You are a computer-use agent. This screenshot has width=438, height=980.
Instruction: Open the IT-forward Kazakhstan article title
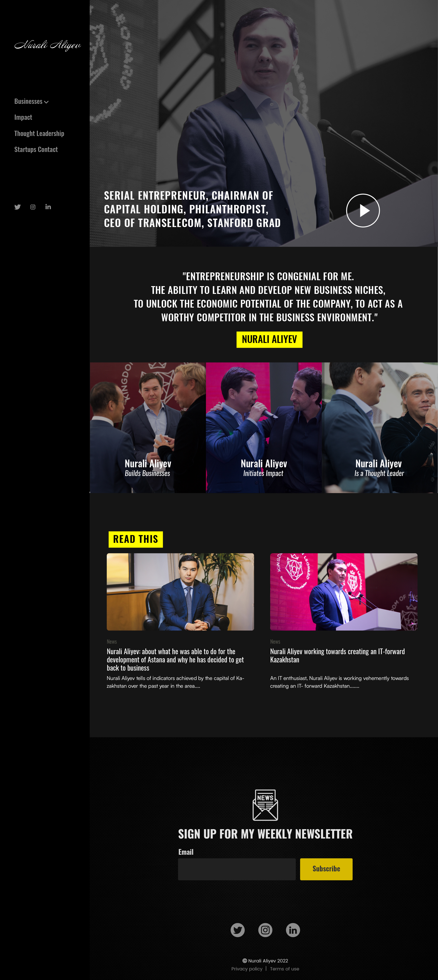(337, 656)
